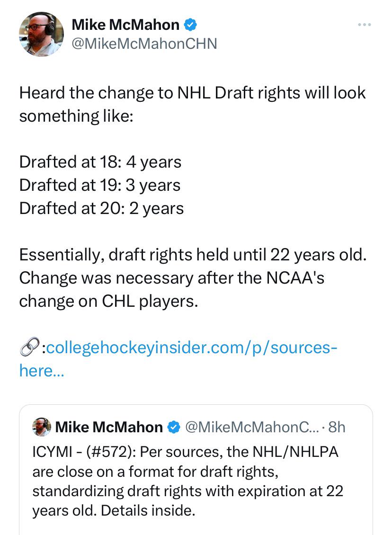Open the quoted tweet starting 'ICYMI - (#572)'
Viewport: 392px width, 535px height.
tap(196, 470)
